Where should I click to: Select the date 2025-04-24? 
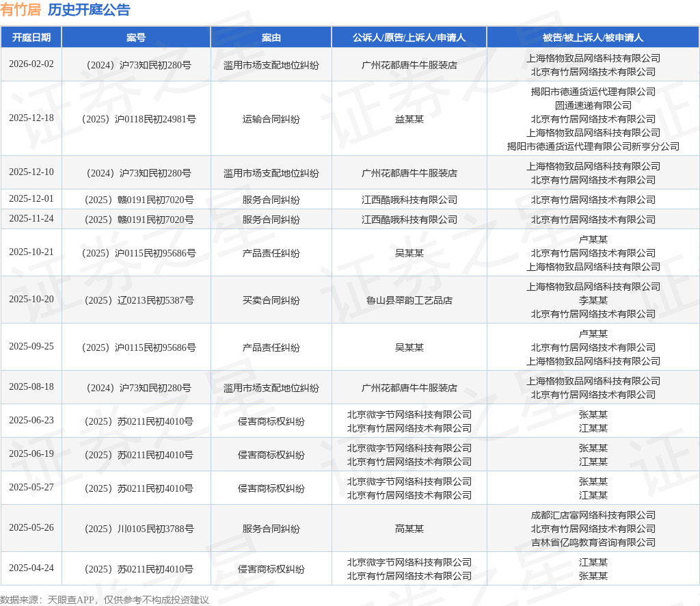[x=31, y=568]
